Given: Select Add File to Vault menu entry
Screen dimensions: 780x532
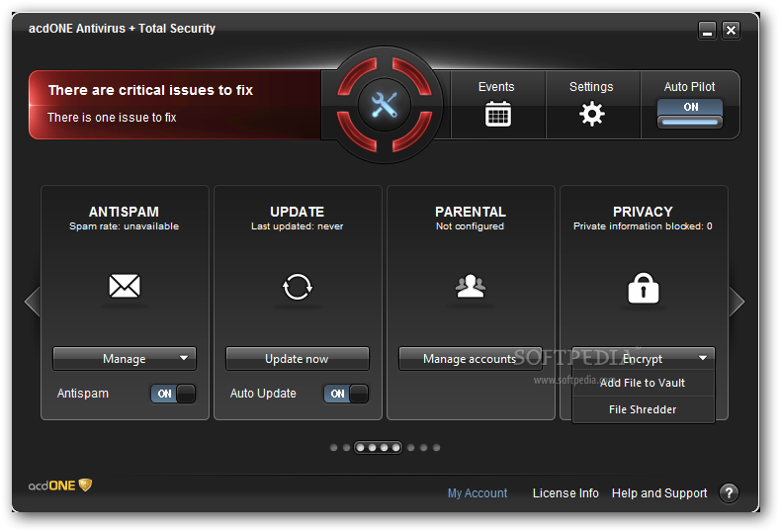Looking at the screenshot, I should tap(643, 383).
